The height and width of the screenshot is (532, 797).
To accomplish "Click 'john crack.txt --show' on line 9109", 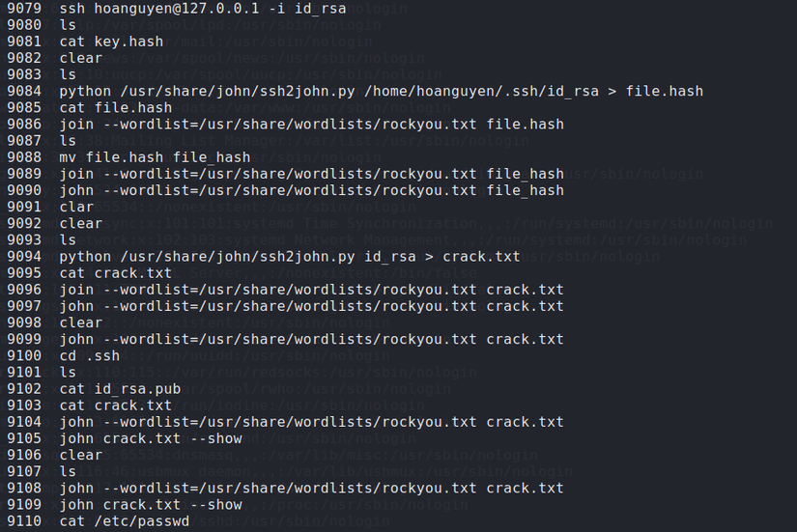I will click(151, 504).
